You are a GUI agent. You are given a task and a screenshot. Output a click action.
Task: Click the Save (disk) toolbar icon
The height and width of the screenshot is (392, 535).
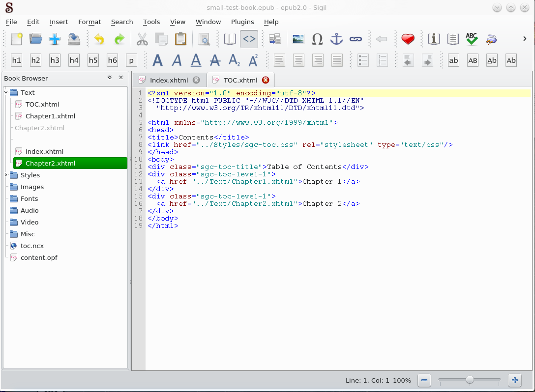74,39
